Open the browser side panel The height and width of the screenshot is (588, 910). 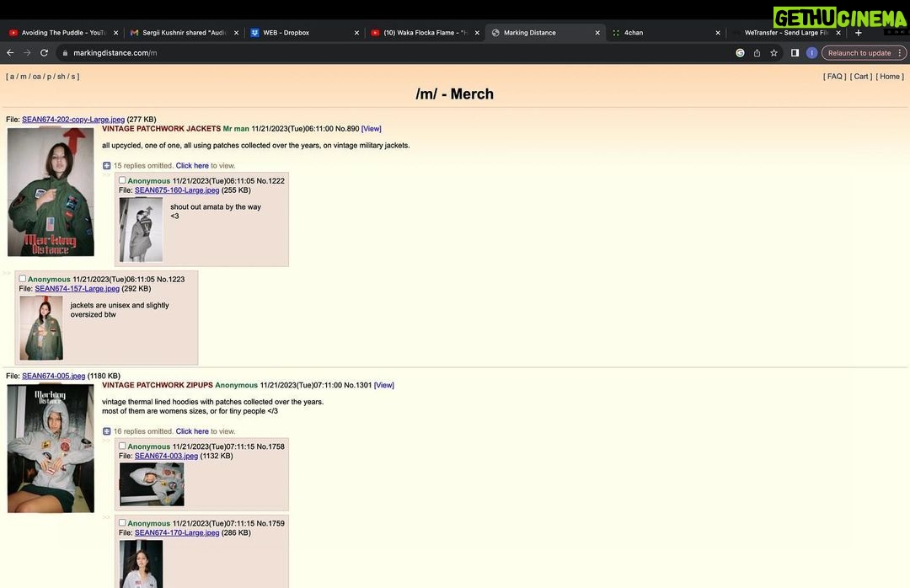click(x=795, y=53)
